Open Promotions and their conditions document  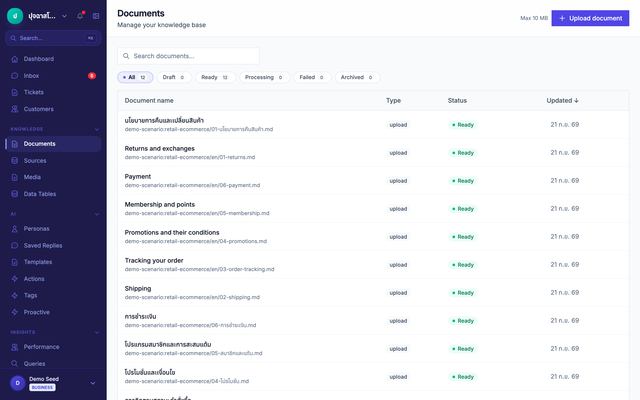click(x=172, y=233)
